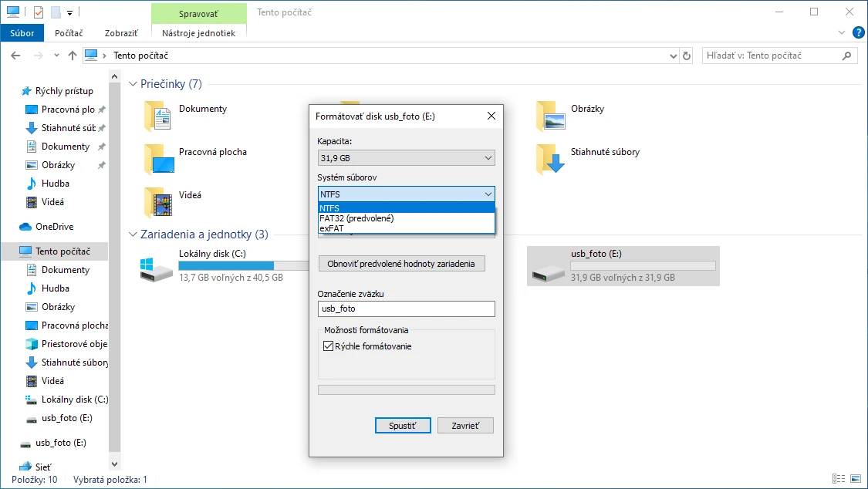Select the Dokumenty folder icon in Priečinky
The height and width of the screenshot is (489, 868).
[157, 116]
